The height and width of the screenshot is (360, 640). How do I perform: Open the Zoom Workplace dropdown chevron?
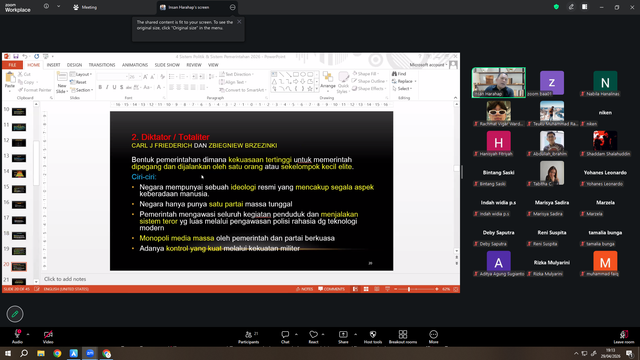coord(58,7)
